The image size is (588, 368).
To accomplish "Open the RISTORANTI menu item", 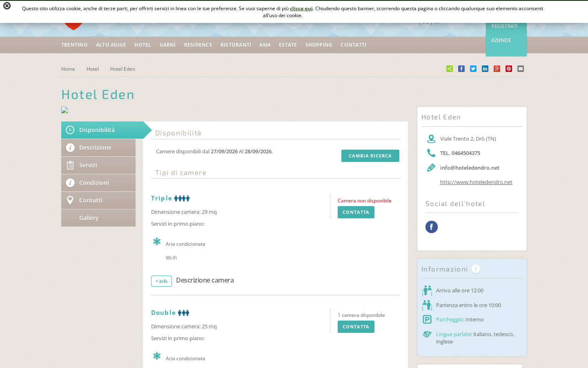I will (x=236, y=45).
